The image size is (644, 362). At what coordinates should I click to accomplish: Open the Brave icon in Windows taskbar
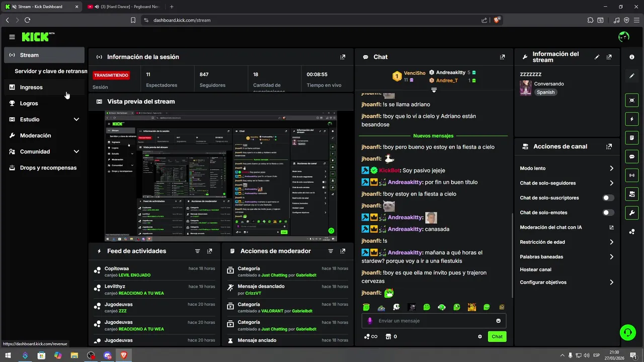coord(124,355)
